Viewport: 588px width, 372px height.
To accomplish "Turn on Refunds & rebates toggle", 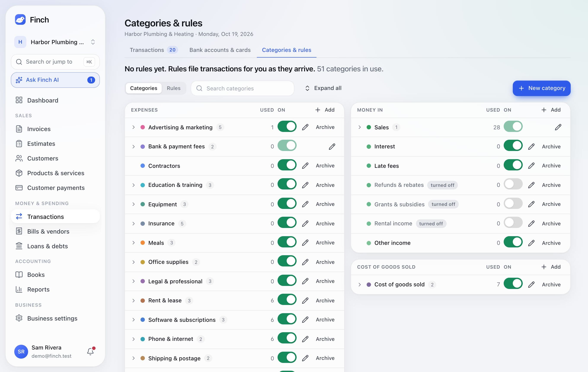I will coord(513,184).
